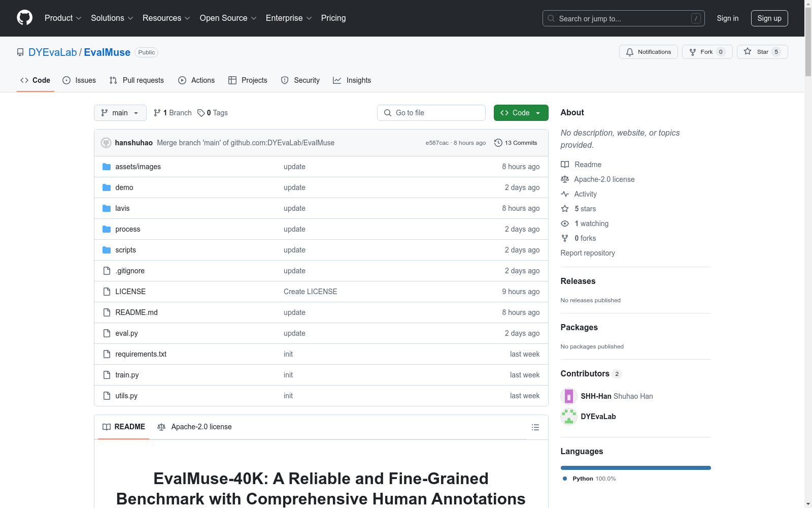Open README outline list icon
Screen dimensions: 812x508
pyautogui.click(x=535, y=427)
